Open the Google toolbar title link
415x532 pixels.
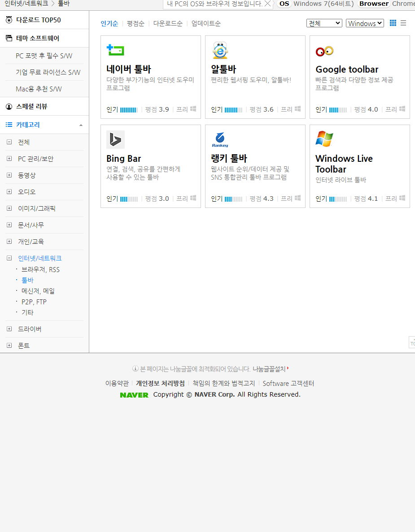347,69
